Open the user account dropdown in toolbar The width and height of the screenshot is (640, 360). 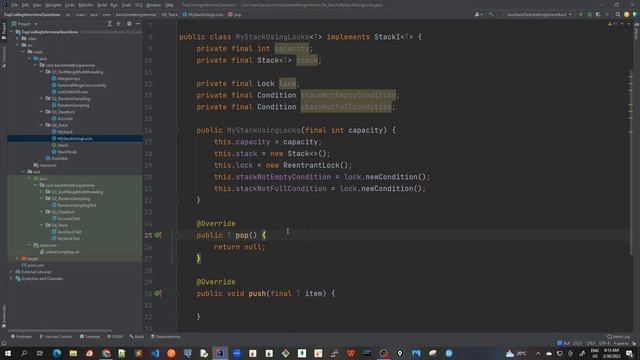click(478, 14)
